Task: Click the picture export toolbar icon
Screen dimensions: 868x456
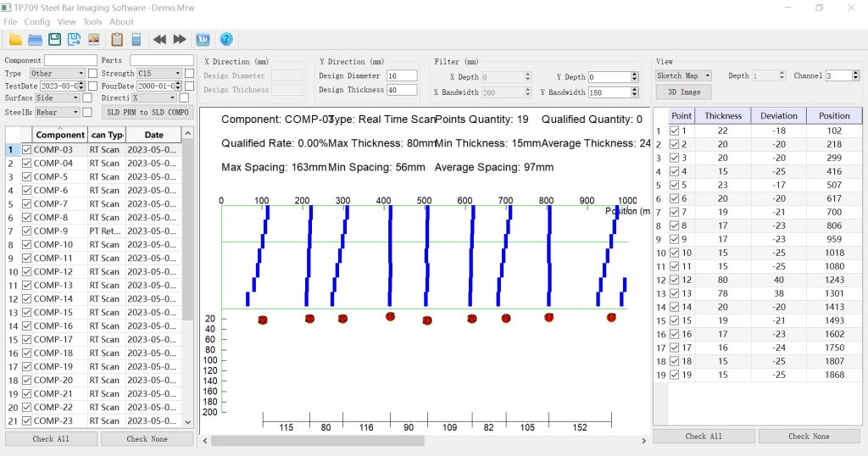Action: click(93, 39)
